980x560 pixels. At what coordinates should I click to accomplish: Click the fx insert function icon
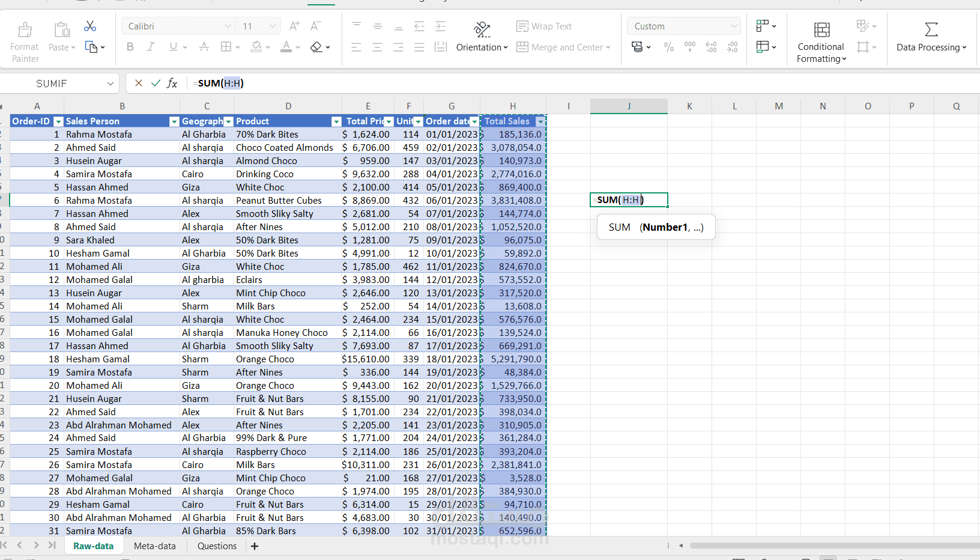(x=172, y=83)
